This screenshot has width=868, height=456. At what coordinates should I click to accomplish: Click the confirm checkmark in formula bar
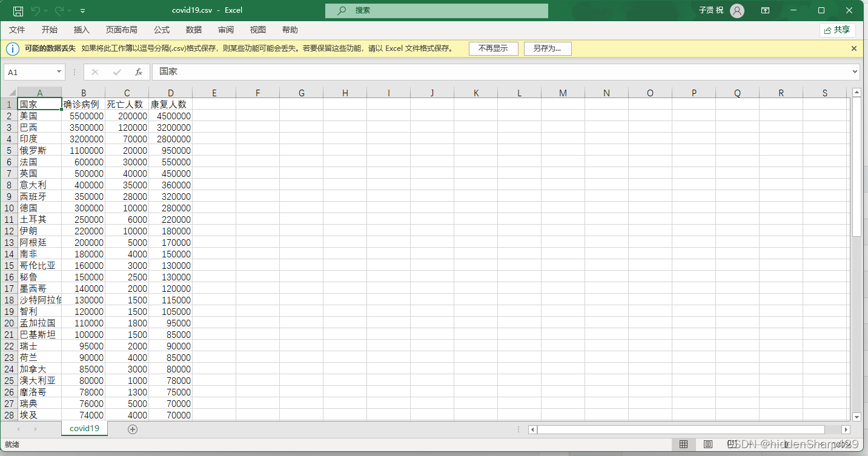point(117,72)
